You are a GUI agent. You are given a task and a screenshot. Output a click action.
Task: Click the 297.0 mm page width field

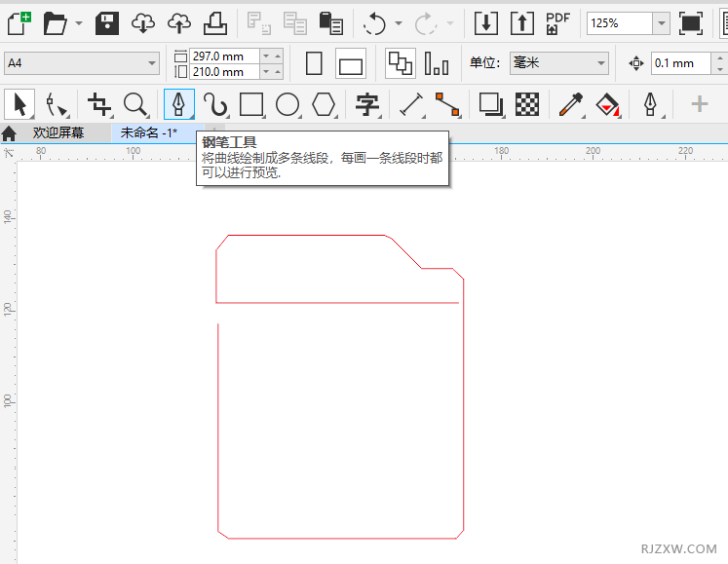coord(224,56)
